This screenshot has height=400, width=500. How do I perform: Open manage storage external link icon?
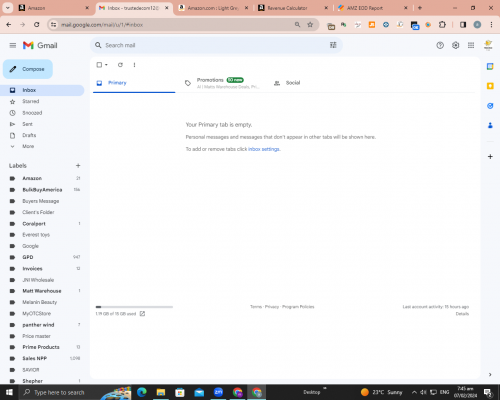click(x=142, y=314)
